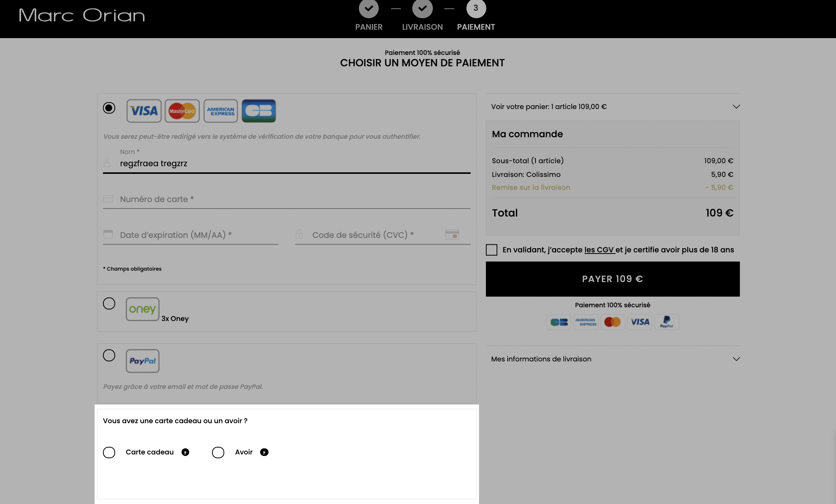Go back to the LIVRAISON step
Image resolution: width=836 pixels, height=504 pixels.
tap(423, 27)
